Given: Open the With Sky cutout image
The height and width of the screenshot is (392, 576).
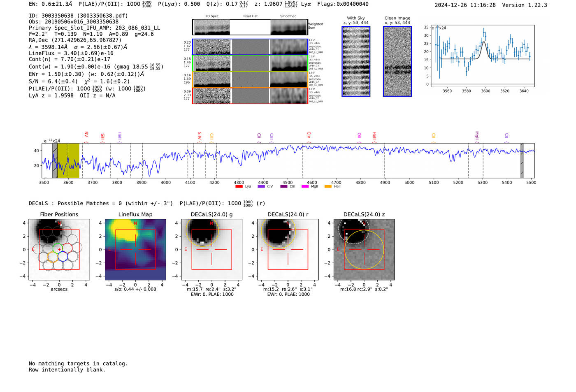Looking at the screenshot, I should [356, 61].
